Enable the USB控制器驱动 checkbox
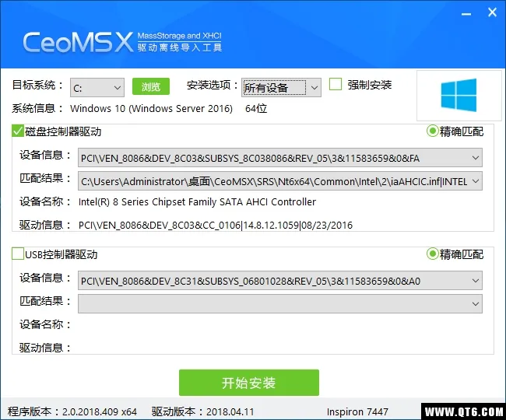This screenshot has height=420, width=506. 18,254
